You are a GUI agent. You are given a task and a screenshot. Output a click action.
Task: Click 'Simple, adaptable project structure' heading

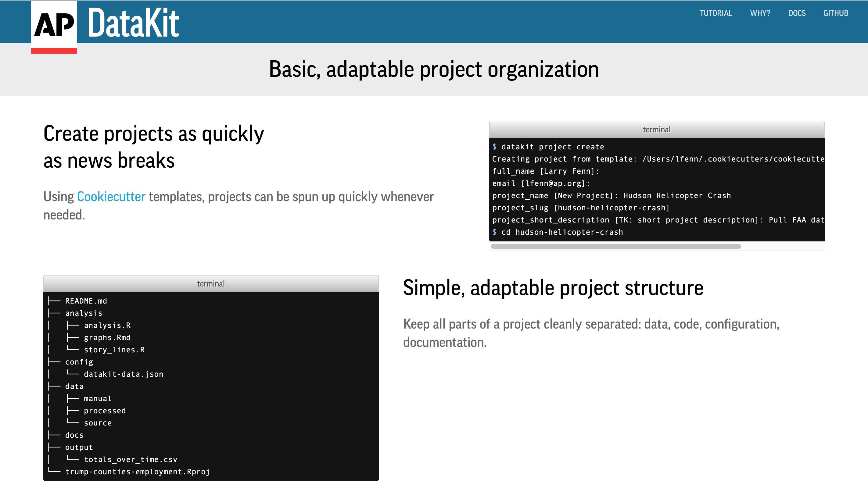[553, 288]
